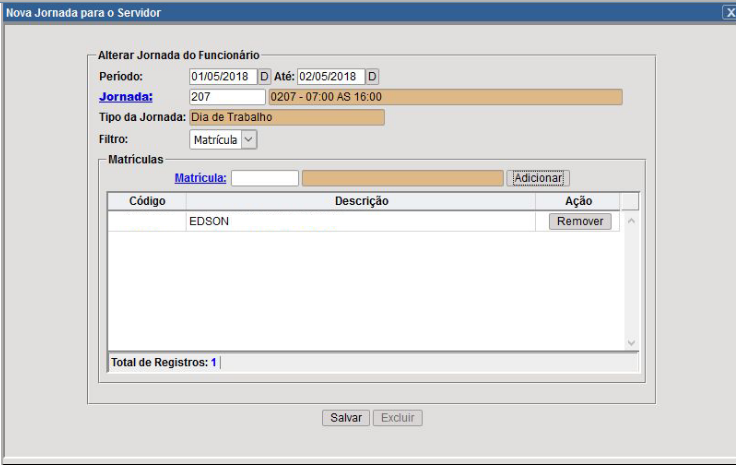The image size is (736, 465).
Task: Open date picker D beside Até date
Action: point(372,76)
